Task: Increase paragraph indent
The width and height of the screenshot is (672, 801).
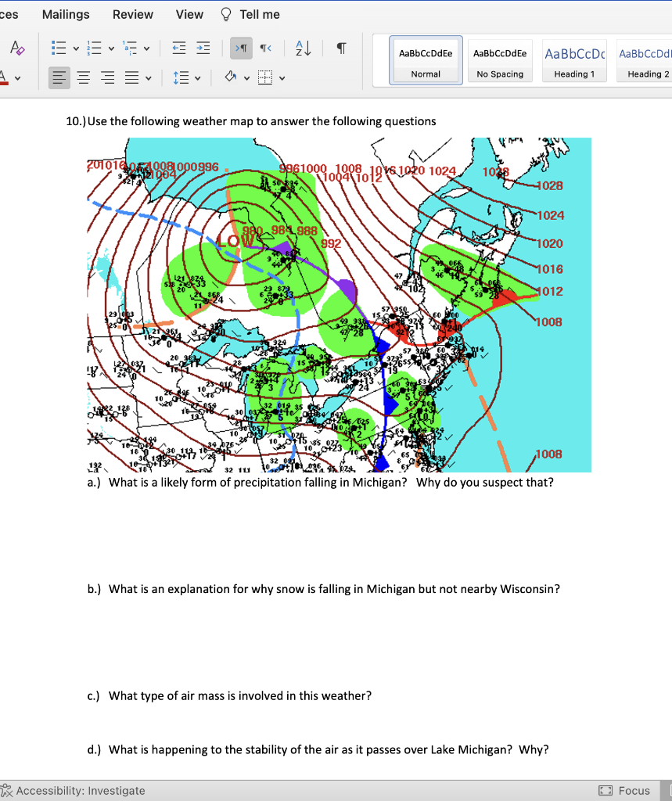Action: click(203, 48)
